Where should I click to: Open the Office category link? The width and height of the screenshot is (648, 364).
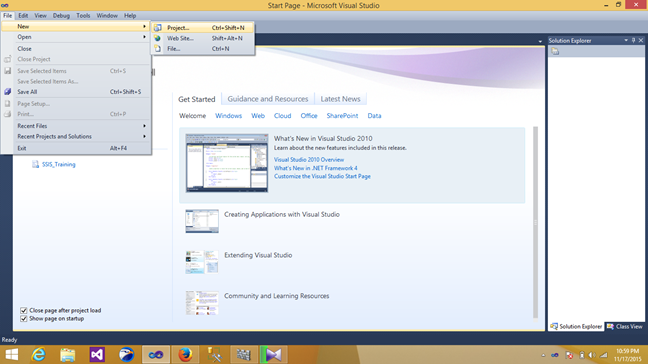click(x=309, y=116)
